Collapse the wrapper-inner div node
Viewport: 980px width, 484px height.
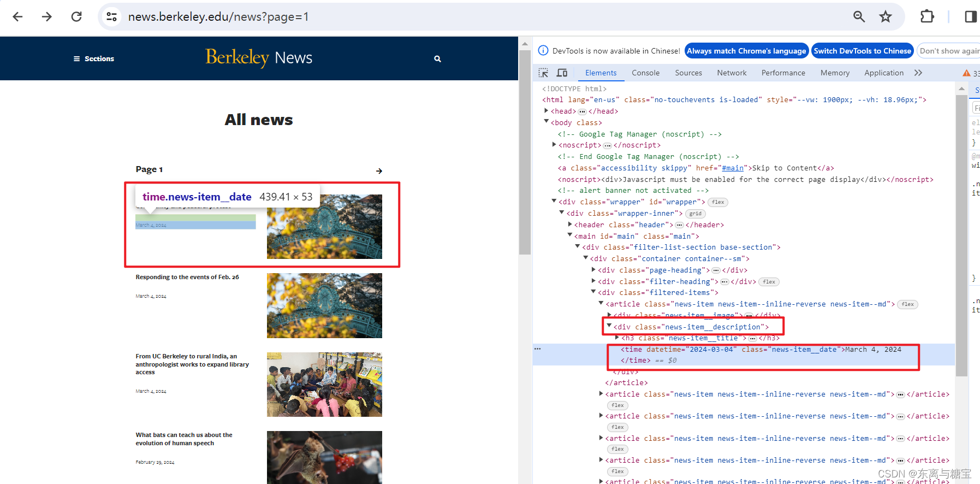pos(562,213)
